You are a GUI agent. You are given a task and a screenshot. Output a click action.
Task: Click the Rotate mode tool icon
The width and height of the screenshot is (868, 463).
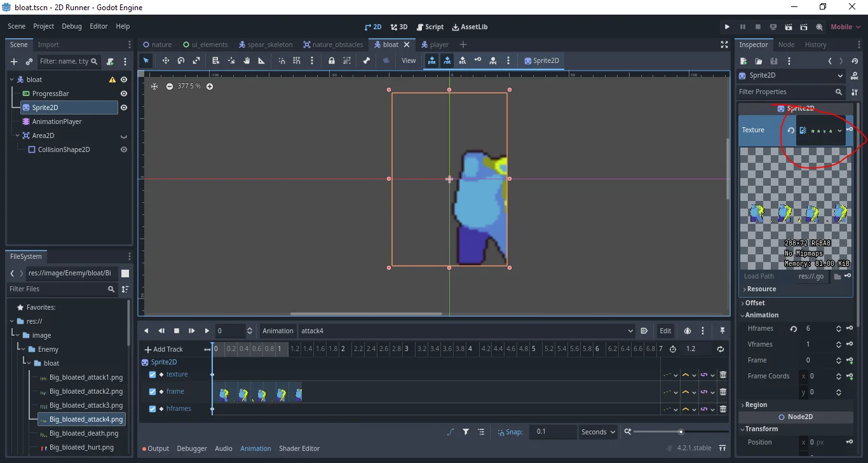181,60
